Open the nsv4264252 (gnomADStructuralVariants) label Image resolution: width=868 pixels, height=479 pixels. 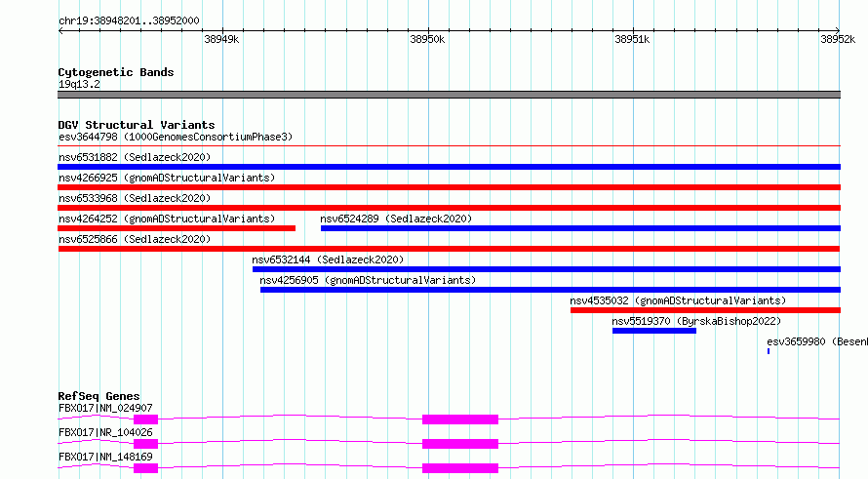[167, 219]
